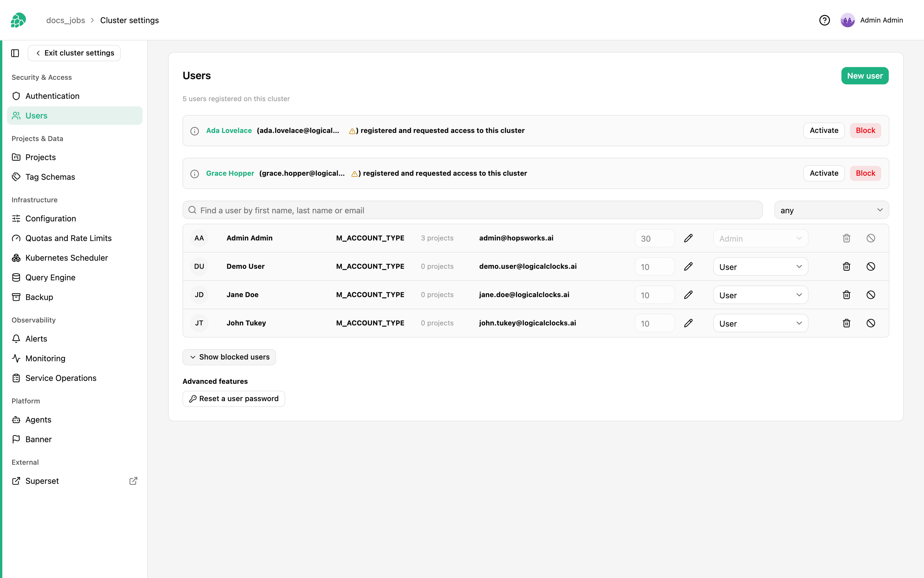
Task: Delete John Tukey with trash icon
Action: (847, 323)
